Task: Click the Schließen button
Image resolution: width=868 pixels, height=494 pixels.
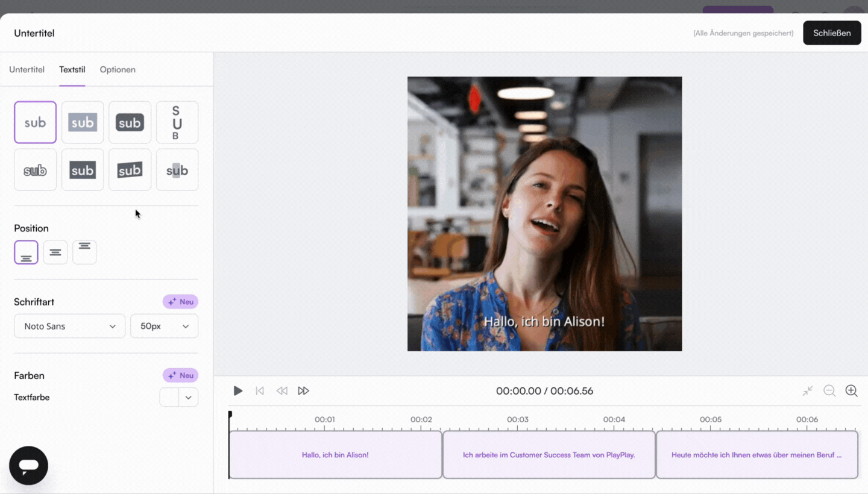Action: (832, 33)
